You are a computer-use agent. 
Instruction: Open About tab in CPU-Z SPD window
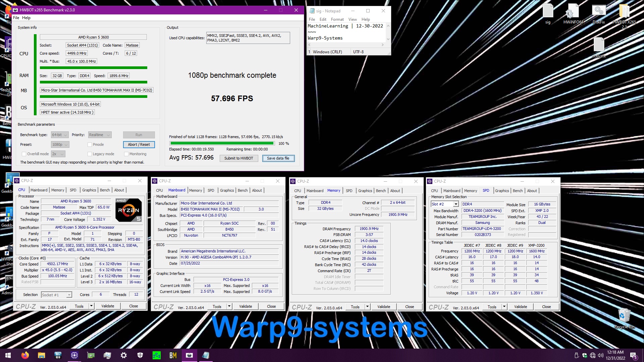pyautogui.click(x=532, y=191)
